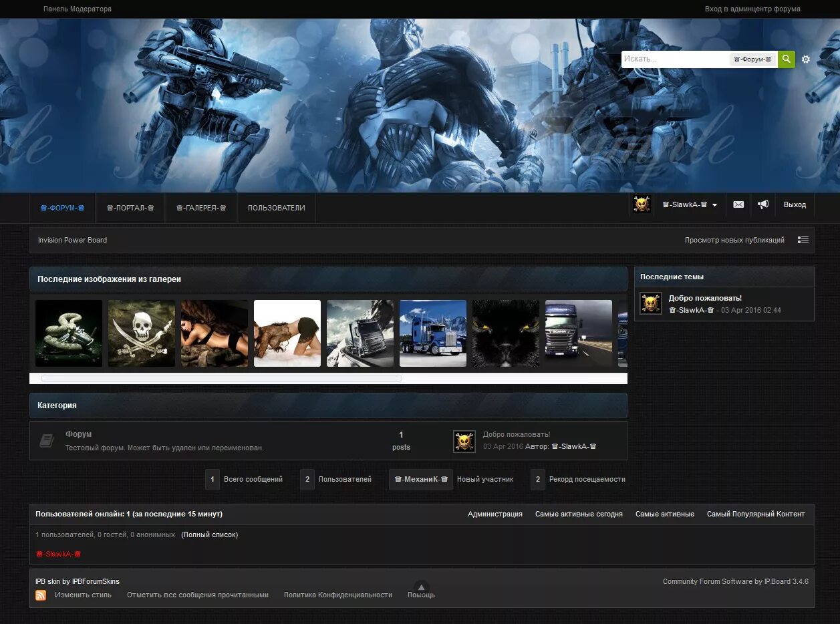Open Панель Модератора link

coord(78,9)
